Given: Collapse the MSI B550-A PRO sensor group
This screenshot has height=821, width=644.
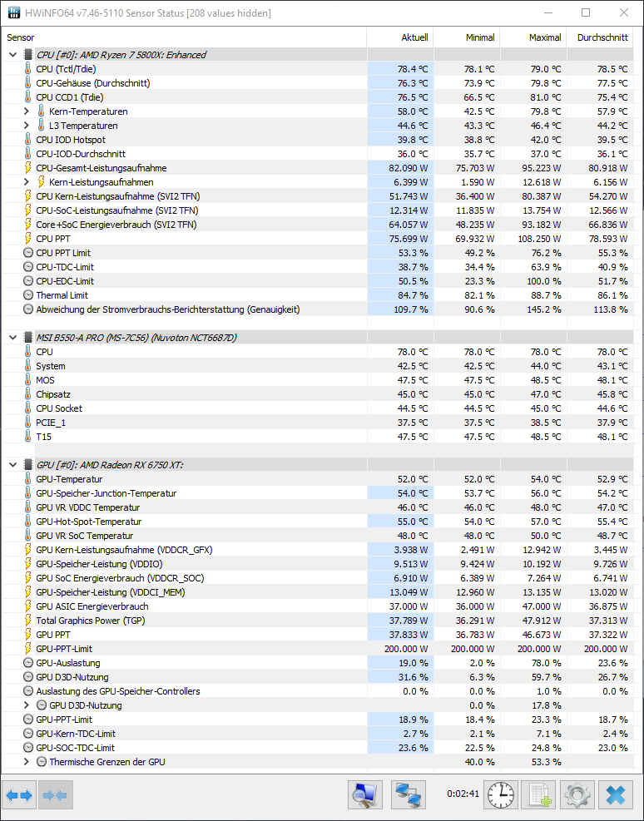Looking at the screenshot, I should [x=13, y=337].
